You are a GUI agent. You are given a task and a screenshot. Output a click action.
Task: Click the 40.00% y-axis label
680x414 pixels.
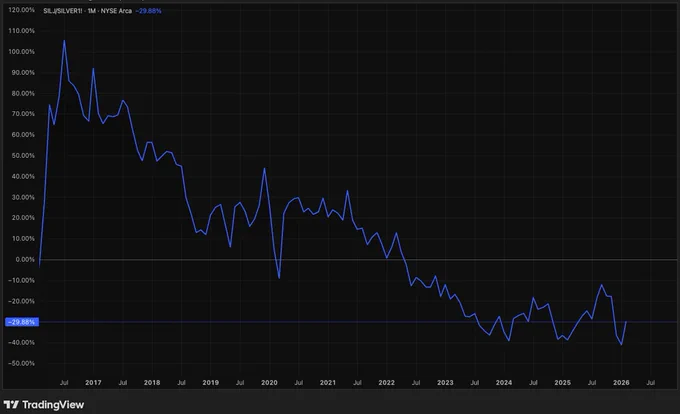[x=23, y=176]
